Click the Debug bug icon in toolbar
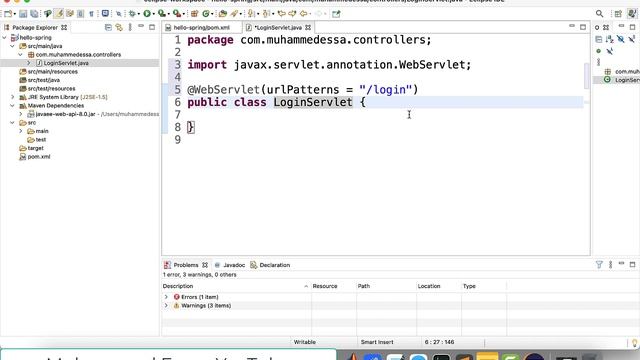Image resolution: width=640 pixels, height=360 pixels. coord(132,14)
